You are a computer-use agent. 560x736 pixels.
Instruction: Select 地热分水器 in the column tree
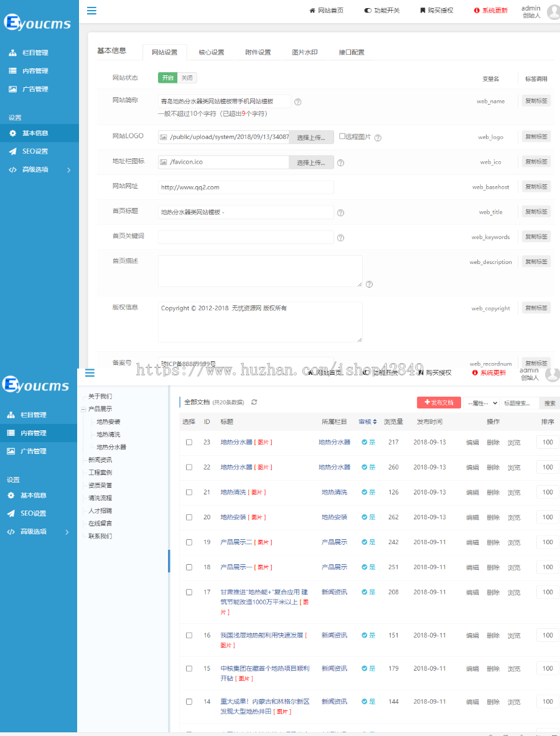pyautogui.click(x=111, y=447)
